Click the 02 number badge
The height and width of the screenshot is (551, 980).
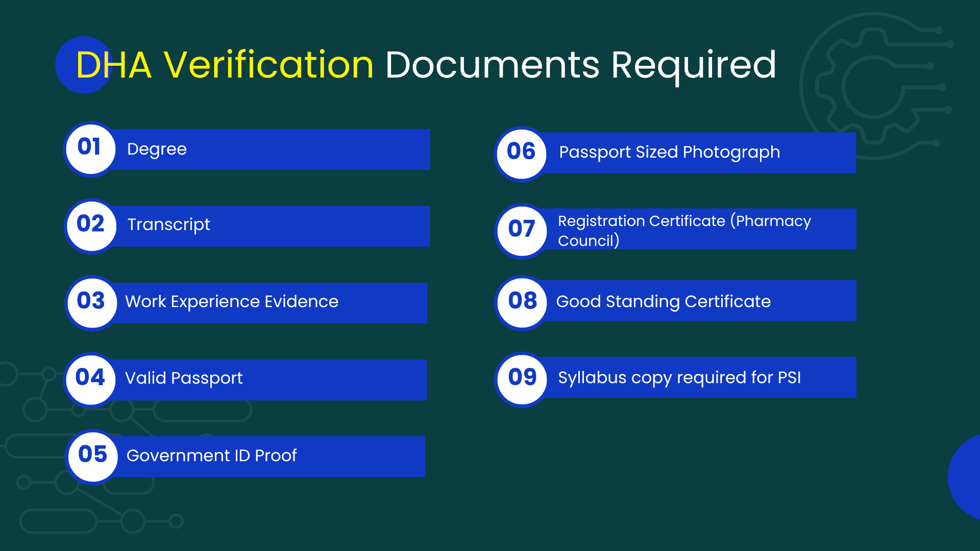click(x=91, y=226)
